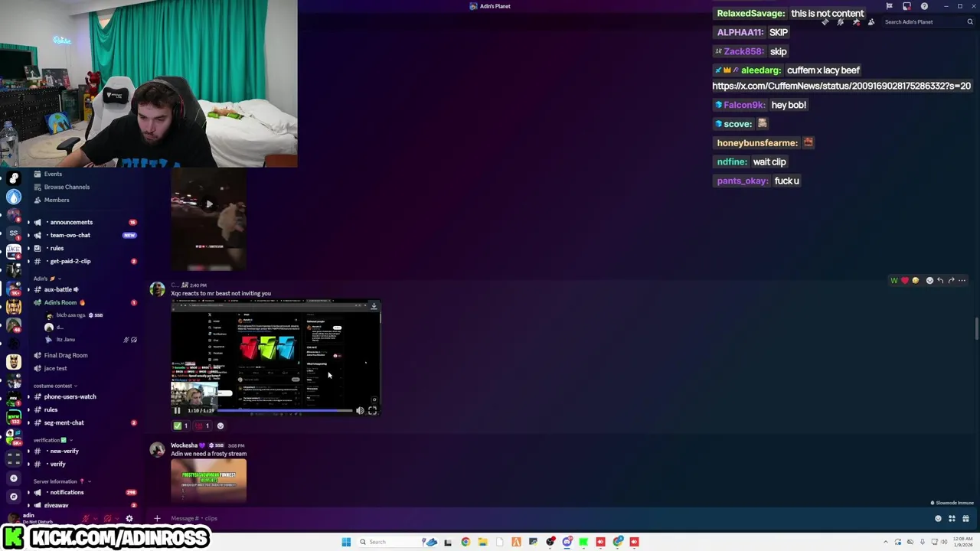Open the team-ovo-chat channel
This screenshot has width=980, height=551.
click(70, 235)
